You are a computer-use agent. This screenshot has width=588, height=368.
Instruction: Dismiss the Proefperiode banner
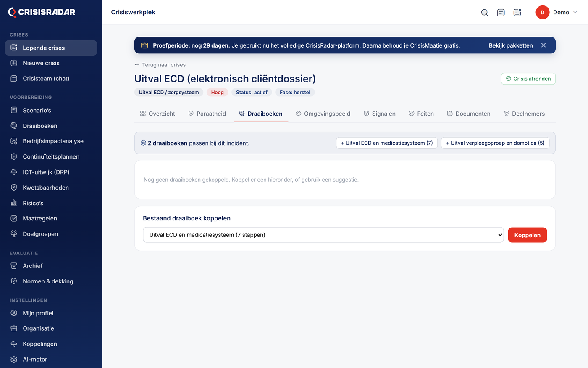point(543,45)
